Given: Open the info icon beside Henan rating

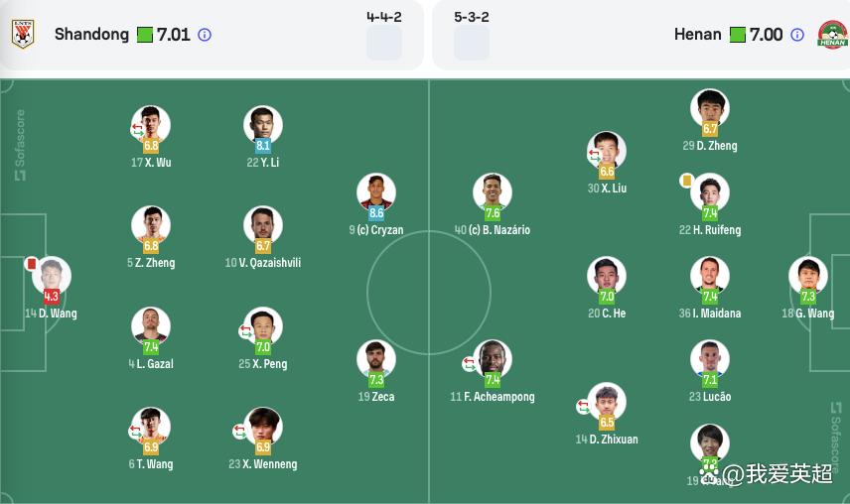Looking at the screenshot, I should click(x=796, y=35).
